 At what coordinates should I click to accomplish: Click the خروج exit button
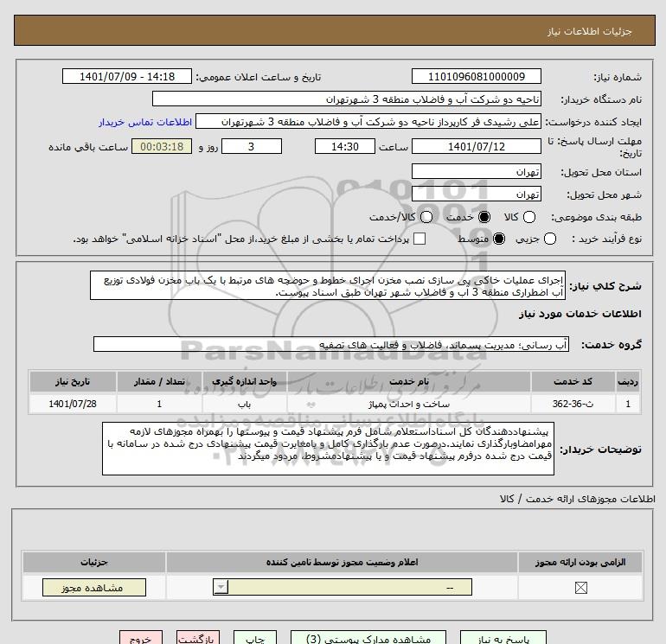[141, 638]
